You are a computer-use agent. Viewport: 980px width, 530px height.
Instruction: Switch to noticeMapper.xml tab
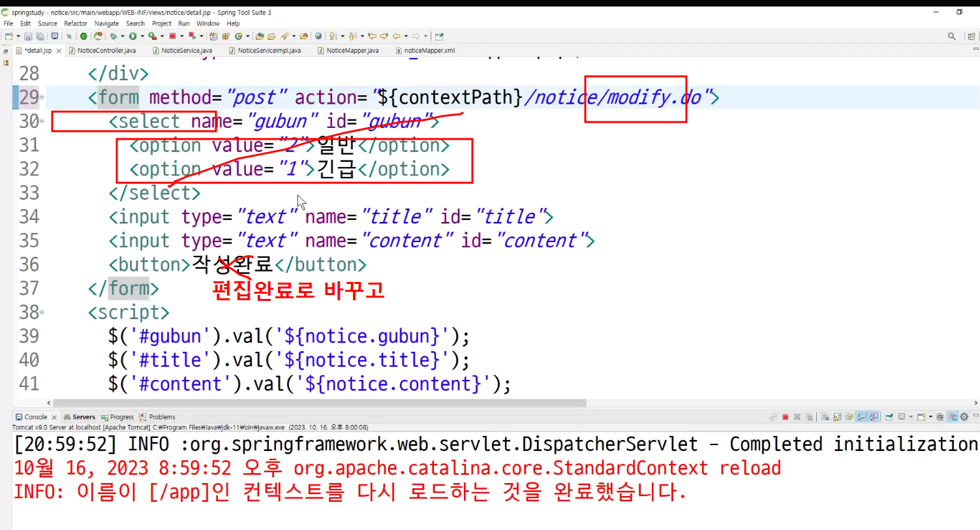point(425,50)
